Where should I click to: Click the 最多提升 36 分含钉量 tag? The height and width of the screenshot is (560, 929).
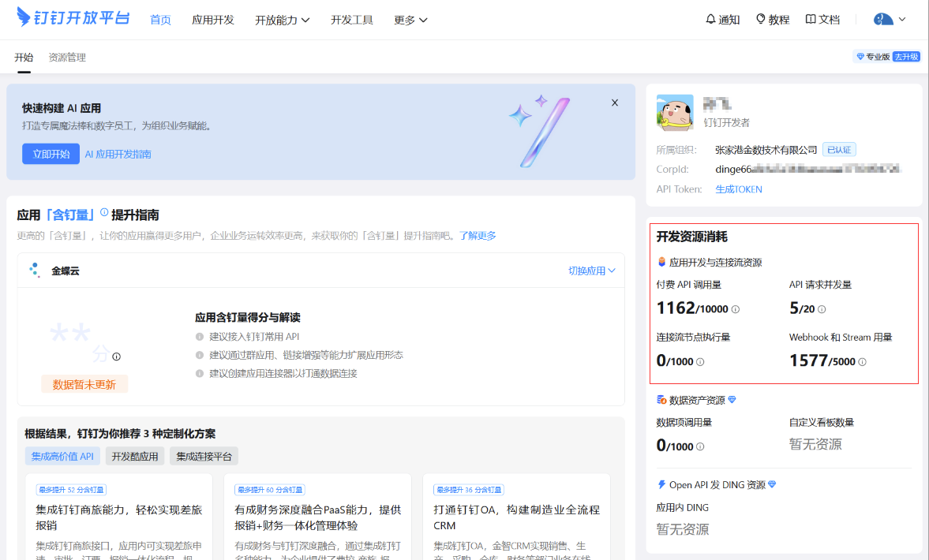tap(469, 490)
